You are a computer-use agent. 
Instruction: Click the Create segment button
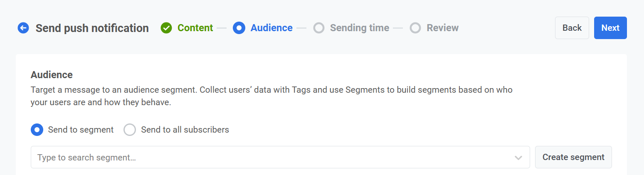pos(573,157)
